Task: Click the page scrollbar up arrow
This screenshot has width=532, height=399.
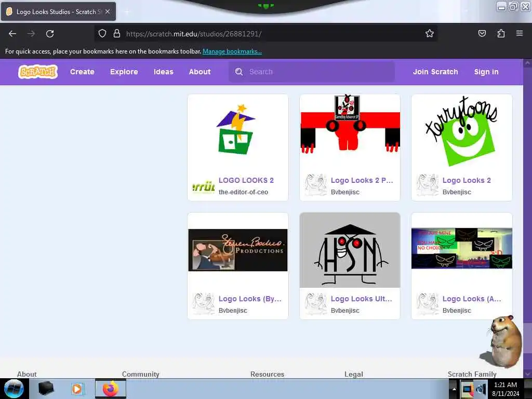Action: click(x=527, y=63)
